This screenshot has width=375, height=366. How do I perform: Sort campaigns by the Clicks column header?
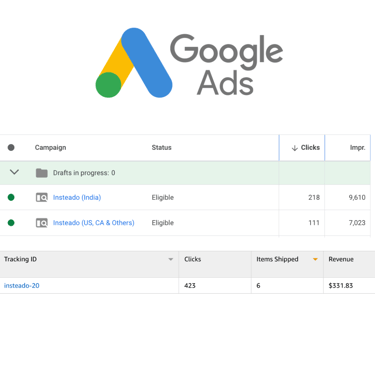[310, 147]
